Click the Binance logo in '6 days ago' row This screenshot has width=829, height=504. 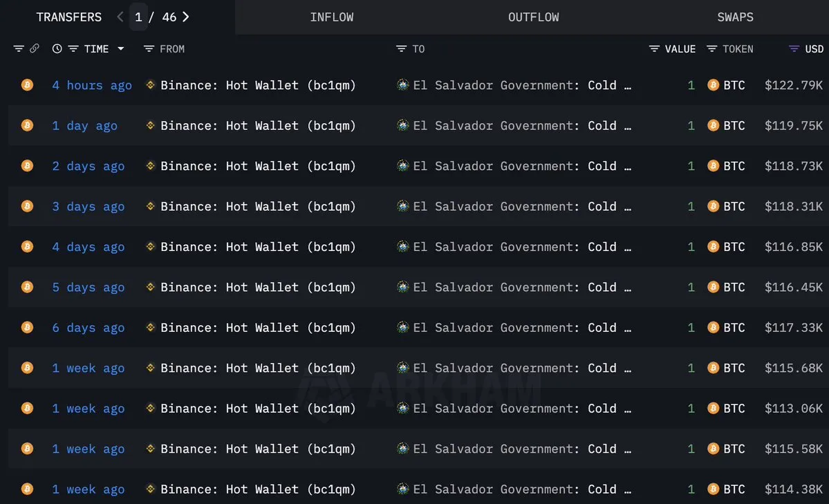(150, 328)
